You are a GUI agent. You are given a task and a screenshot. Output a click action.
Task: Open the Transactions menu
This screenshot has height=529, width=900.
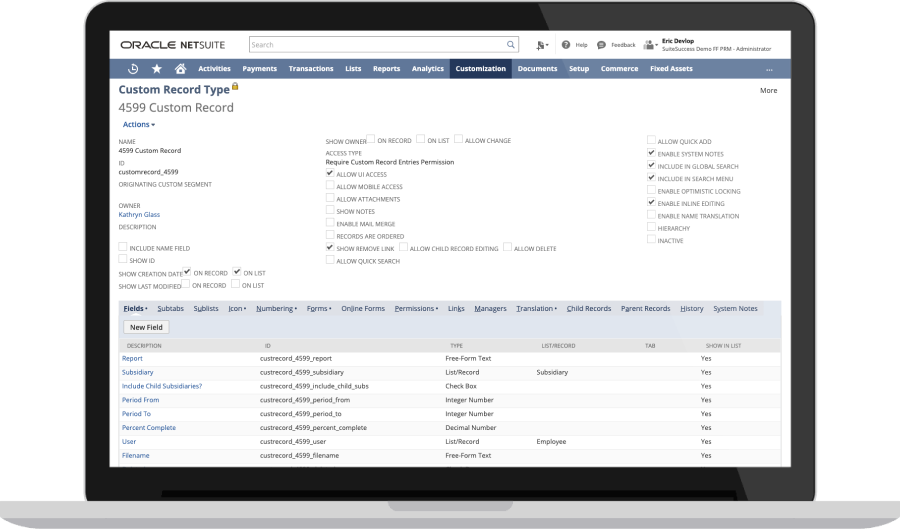(x=310, y=69)
